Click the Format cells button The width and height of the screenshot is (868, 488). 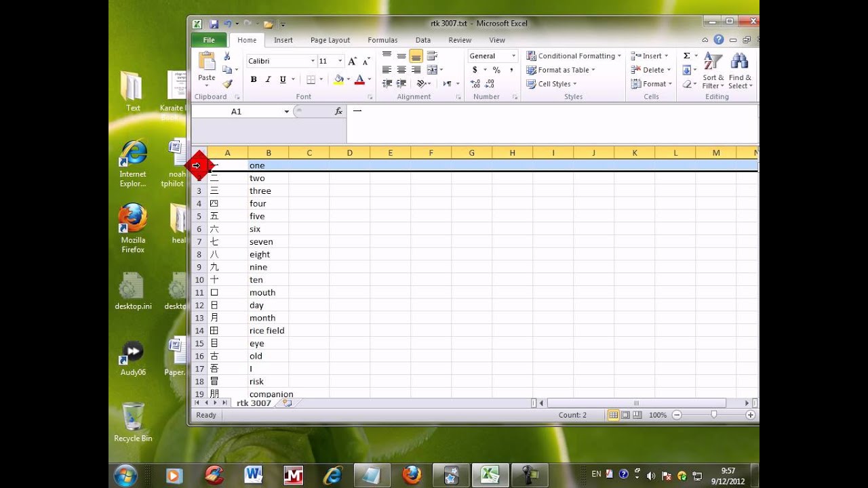(651, 84)
